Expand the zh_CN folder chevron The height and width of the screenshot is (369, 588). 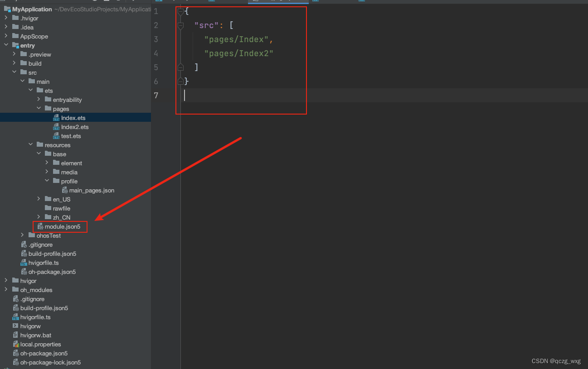click(x=39, y=217)
